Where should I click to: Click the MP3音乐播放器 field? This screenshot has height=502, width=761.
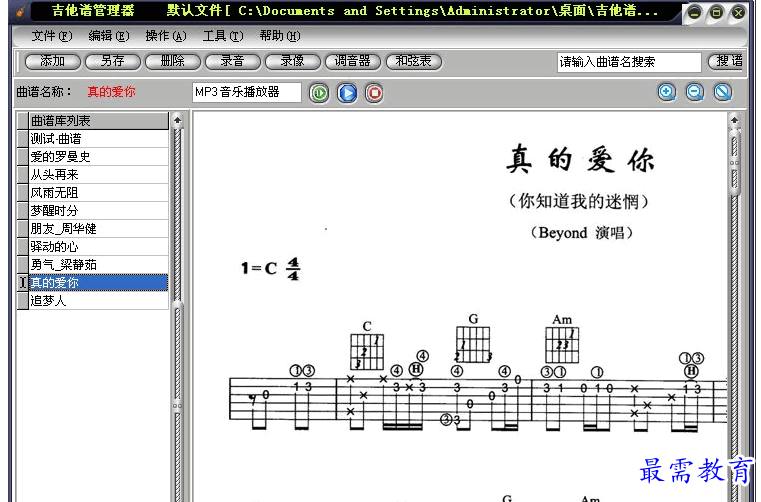point(247,92)
